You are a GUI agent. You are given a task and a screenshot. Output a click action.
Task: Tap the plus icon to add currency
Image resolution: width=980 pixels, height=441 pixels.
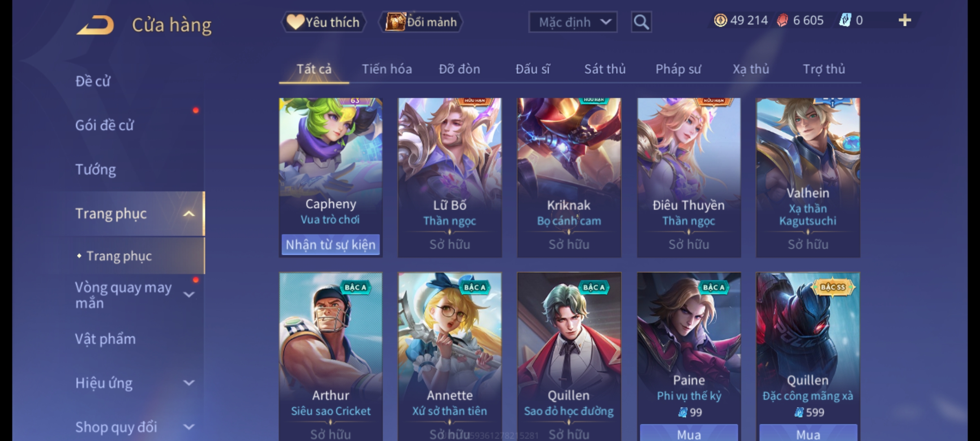click(905, 20)
